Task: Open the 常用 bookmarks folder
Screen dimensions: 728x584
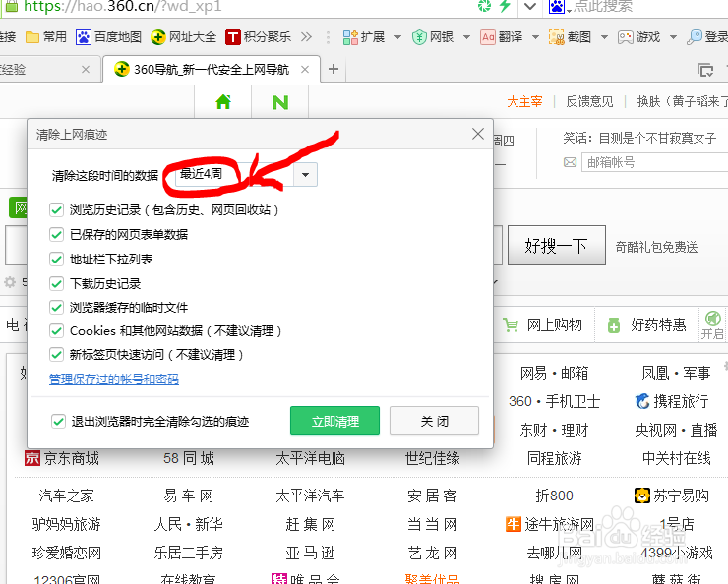Action: click(x=46, y=37)
